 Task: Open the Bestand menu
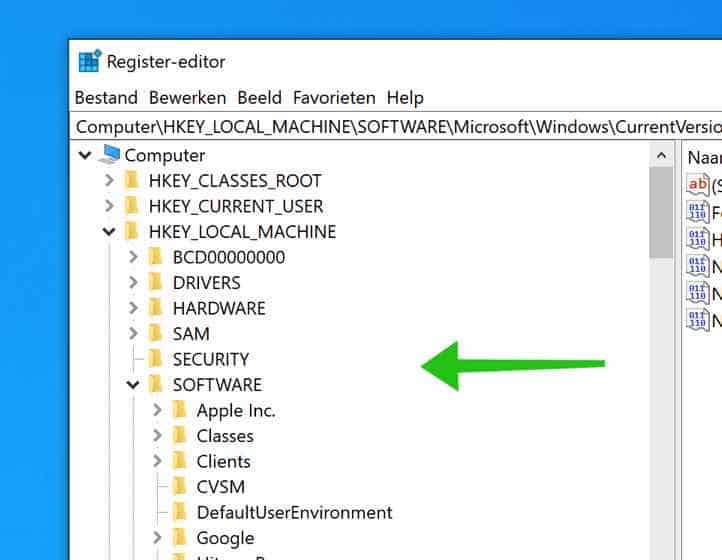(x=106, y=98)
